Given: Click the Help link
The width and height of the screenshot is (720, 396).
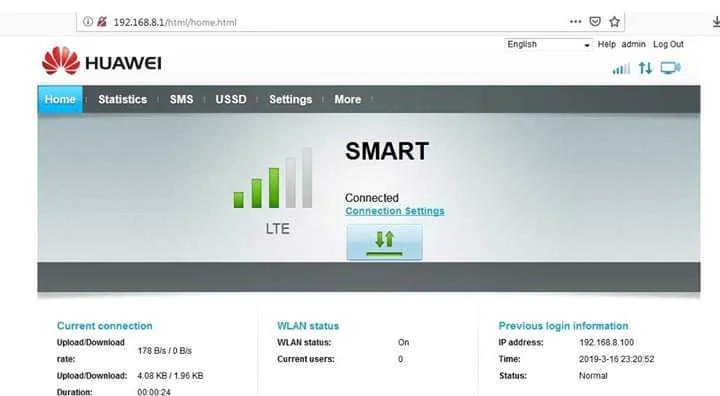Looking at the screenshot, I should pyautogui.click(x=607, y=44).
